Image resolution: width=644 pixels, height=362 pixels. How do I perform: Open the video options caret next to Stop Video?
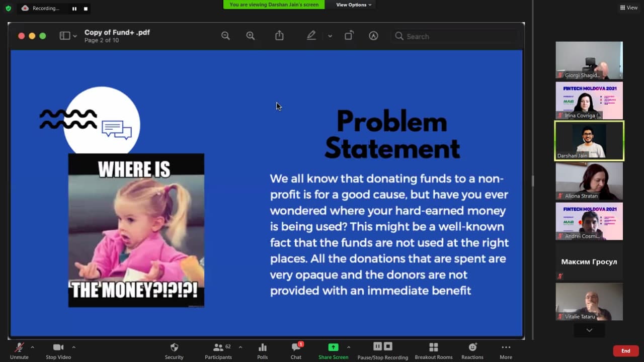point(73,347)
